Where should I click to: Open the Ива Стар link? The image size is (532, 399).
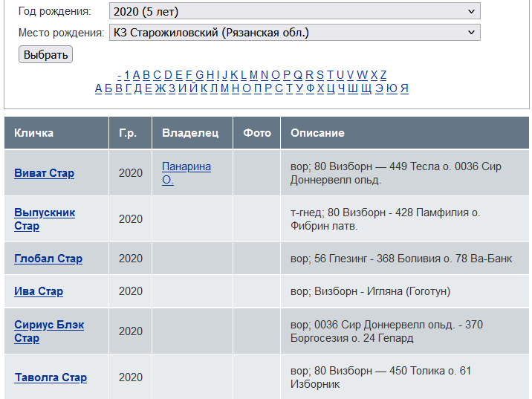(39, 291)
